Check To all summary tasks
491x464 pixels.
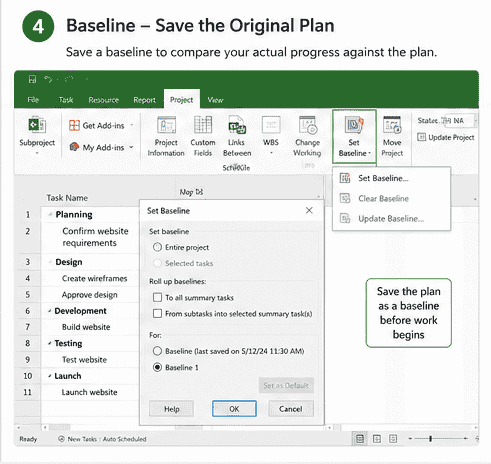pos(157,297)
